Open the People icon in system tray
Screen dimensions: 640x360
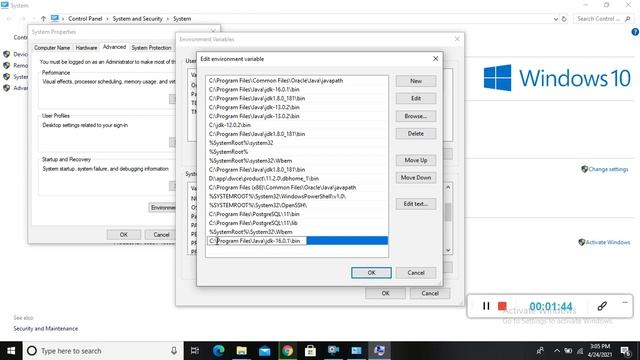[x=540, y=351]
